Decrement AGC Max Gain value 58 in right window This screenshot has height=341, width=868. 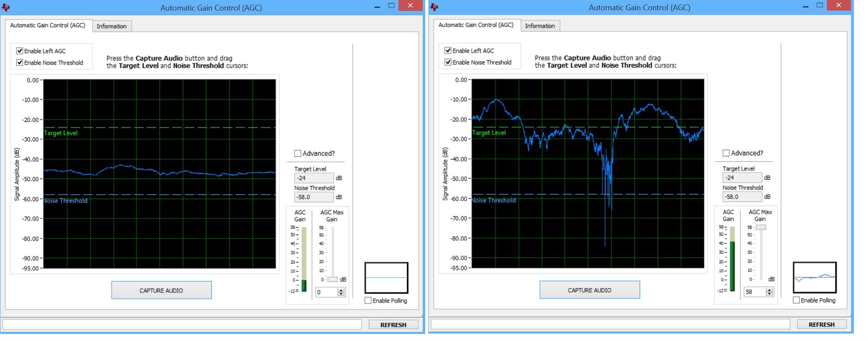coord(770,294)
